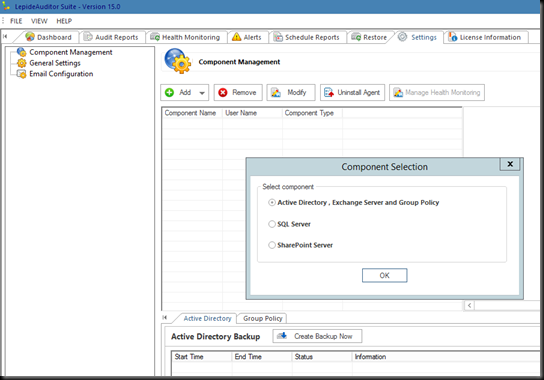Open the Schedule Reports tab
Viewport: 544px width, 380px height.
(x=307, y=37)
